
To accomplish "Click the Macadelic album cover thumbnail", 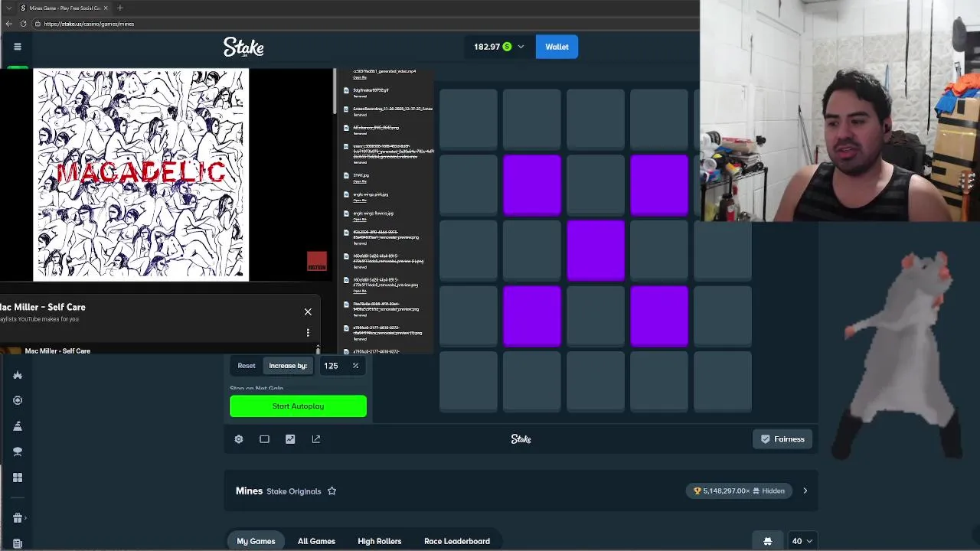I will tap(141, 174).
